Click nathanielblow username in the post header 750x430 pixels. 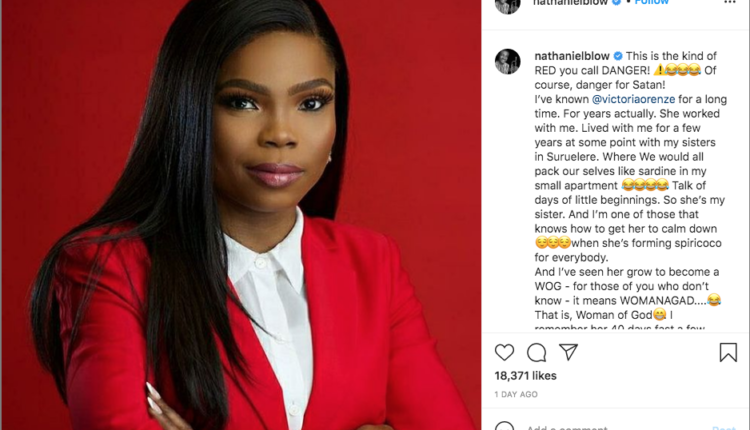[571, 2]
